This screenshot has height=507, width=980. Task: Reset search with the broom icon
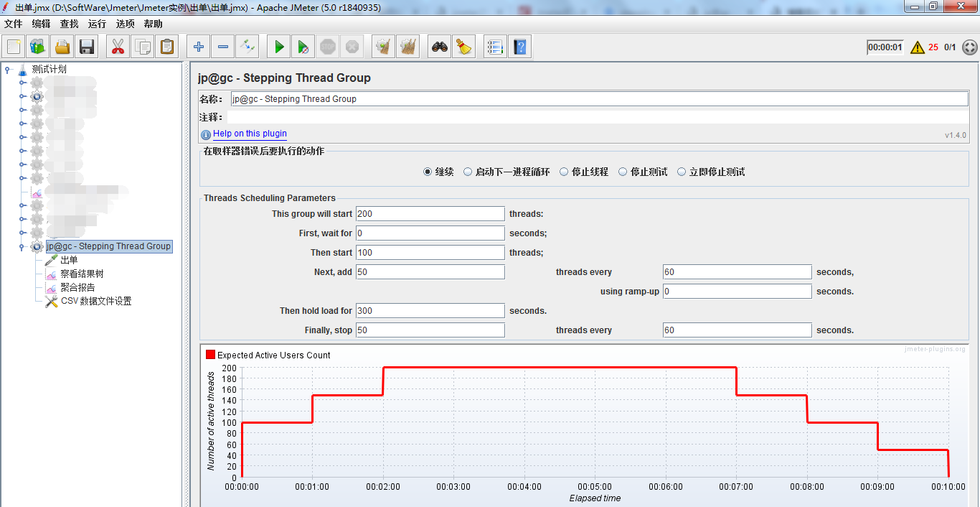tap(463, 47)
